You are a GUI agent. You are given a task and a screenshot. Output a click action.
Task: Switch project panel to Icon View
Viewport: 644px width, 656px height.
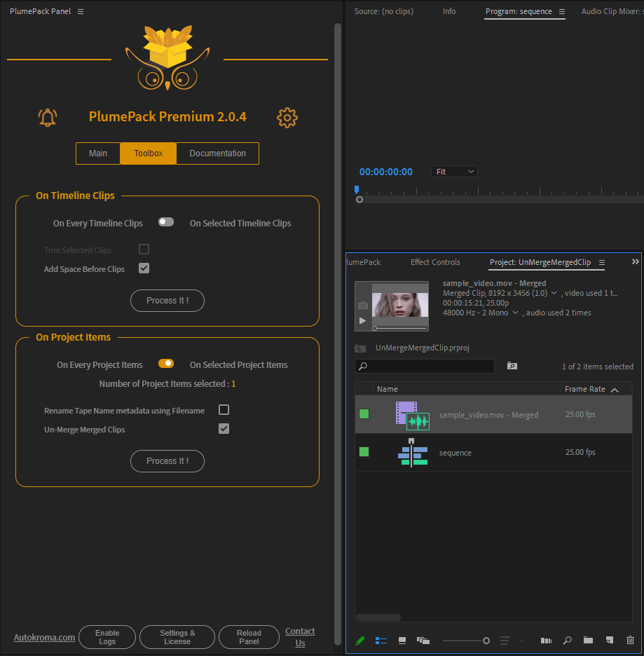click(x=402, y=640)
